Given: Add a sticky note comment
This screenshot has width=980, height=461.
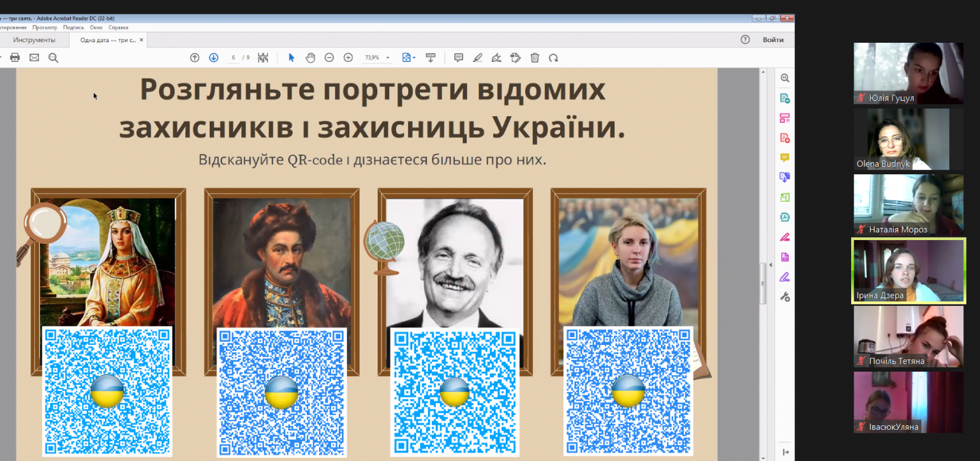Looking at the screenshot, I should click(x=458, y=57).
